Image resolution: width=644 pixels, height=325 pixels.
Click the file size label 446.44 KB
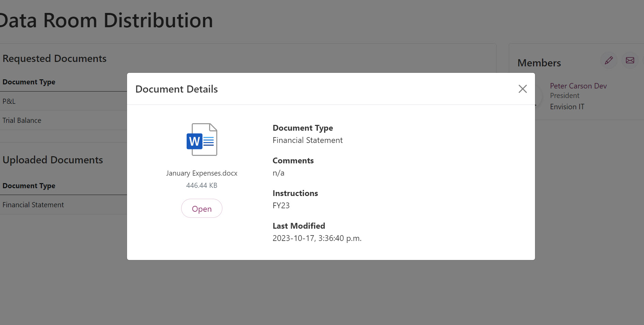tap(201, 185)
